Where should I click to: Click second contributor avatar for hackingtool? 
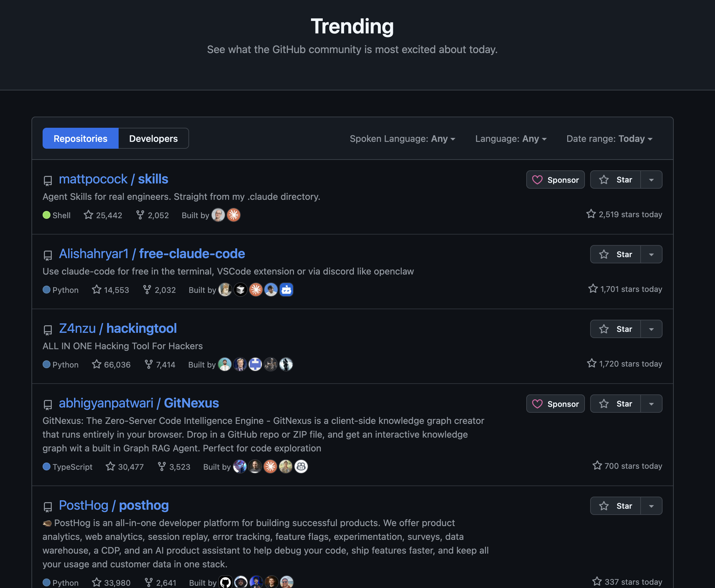tap(240, 365)
